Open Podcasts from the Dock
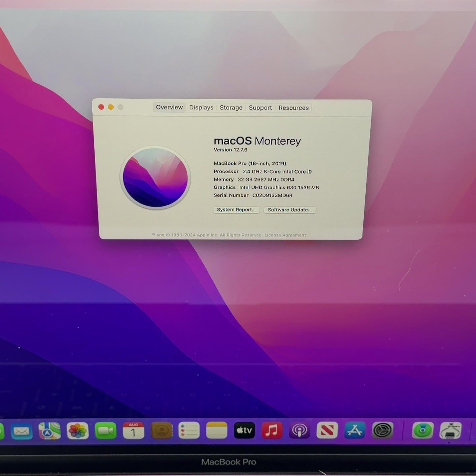Image resolution: width=476 pixels, height=476 pixels. click(299, 430)
